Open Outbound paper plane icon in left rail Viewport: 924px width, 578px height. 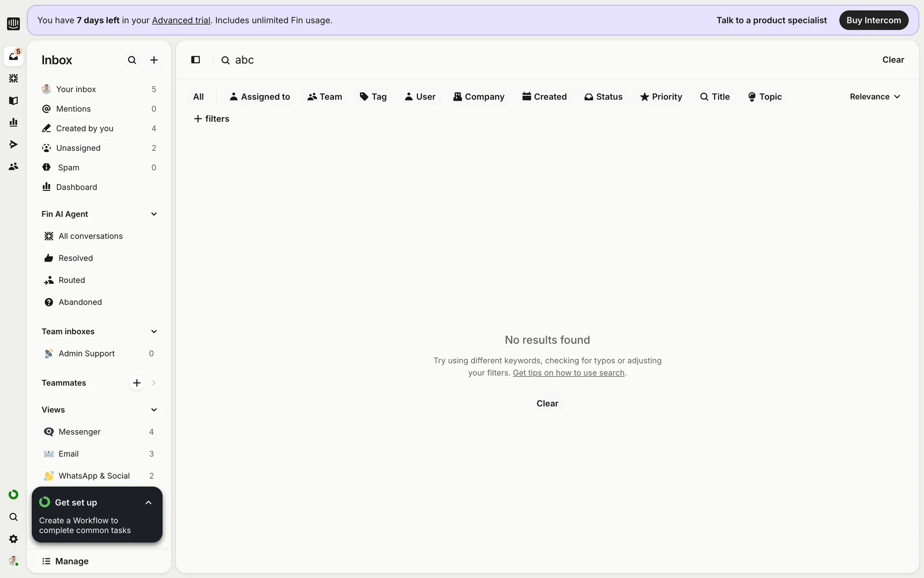13,144
